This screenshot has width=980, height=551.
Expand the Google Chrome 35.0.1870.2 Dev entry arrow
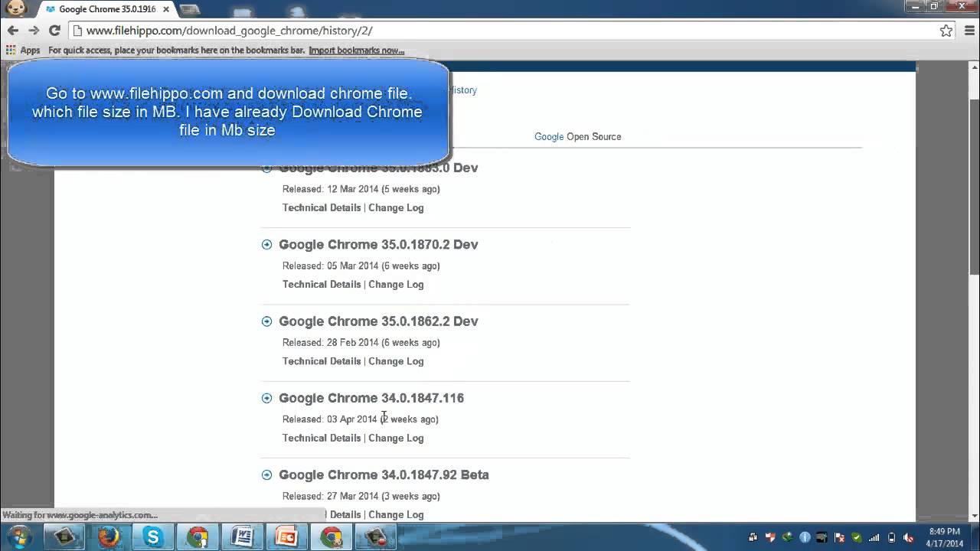pyautogui.click(x=266, y=245)
